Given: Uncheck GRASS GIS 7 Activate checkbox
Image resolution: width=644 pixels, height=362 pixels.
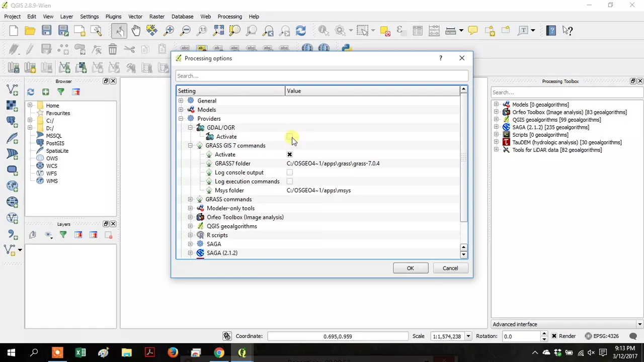Looking at the screenshot, I should tap(290, 155).
